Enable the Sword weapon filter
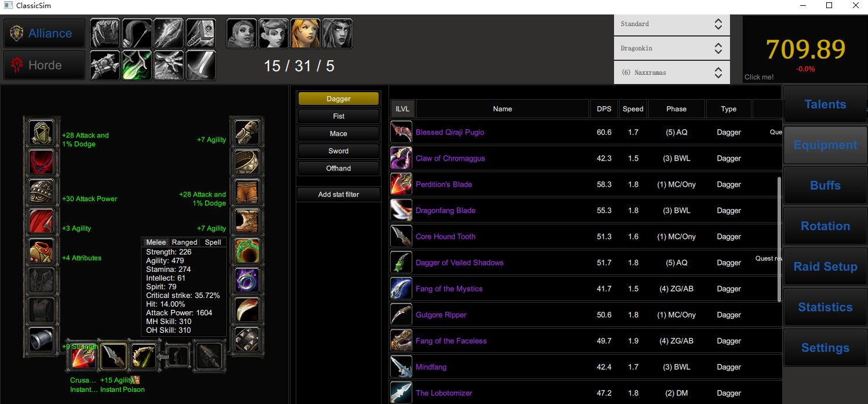The image size is (868, 404). pyautogui.click(x=339, y=151)
